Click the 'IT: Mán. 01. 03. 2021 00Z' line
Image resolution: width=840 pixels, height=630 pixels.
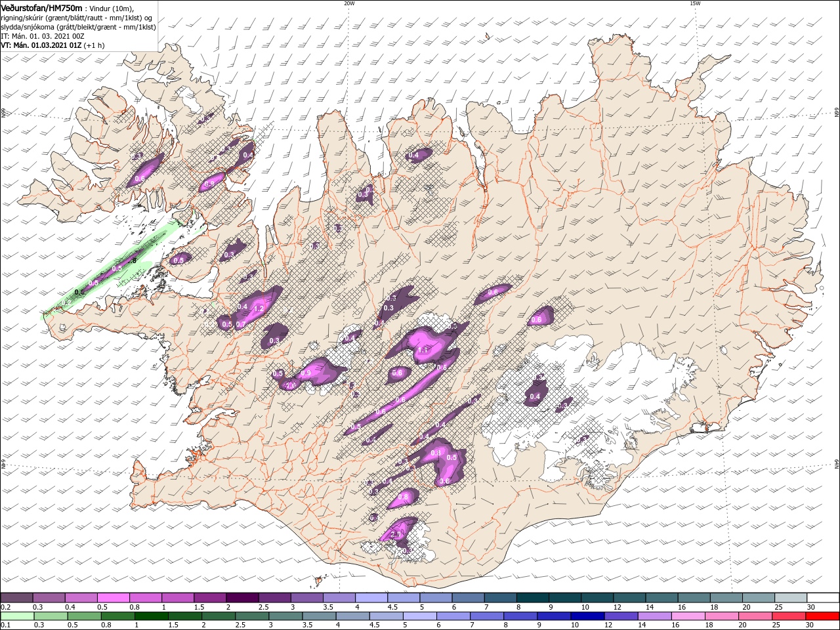(x=43, y=36)
